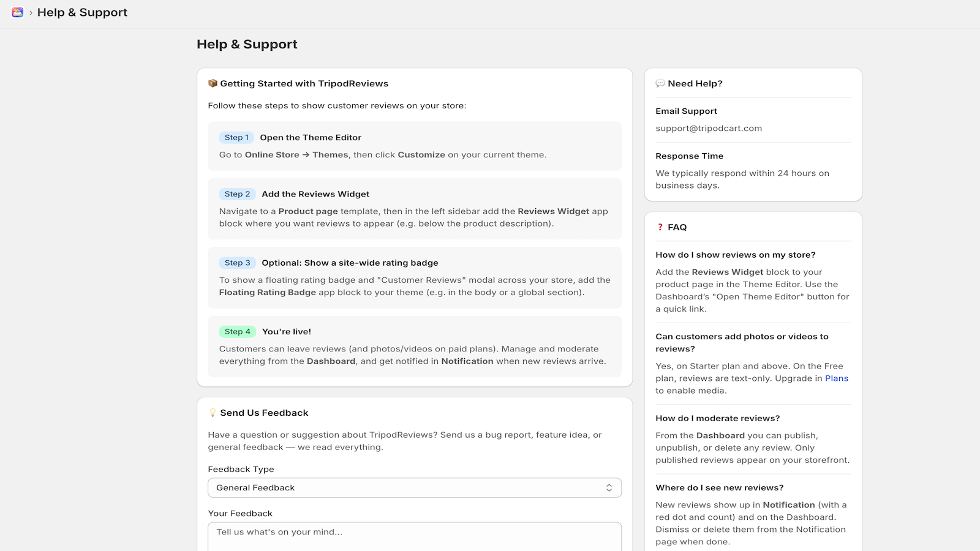This screenshot has width=980, height=551.
Task: Select the support@tripodcart.com email address
Action: pyautogui.click(x=709, y=129)
